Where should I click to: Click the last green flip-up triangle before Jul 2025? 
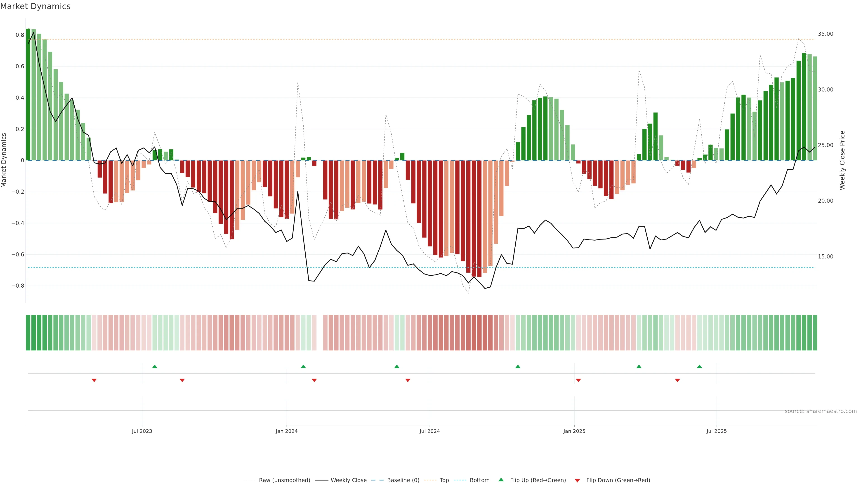[x=700, y=366]
